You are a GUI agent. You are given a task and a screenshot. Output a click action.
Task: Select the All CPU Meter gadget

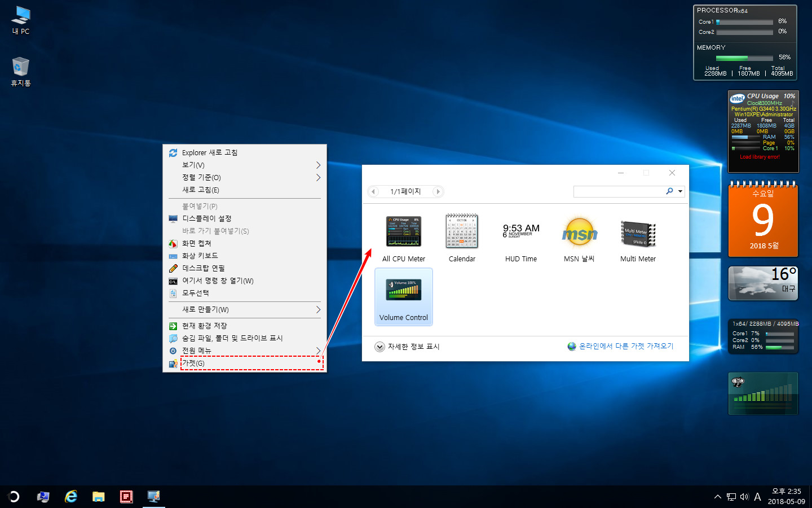[x=404, y=238]
